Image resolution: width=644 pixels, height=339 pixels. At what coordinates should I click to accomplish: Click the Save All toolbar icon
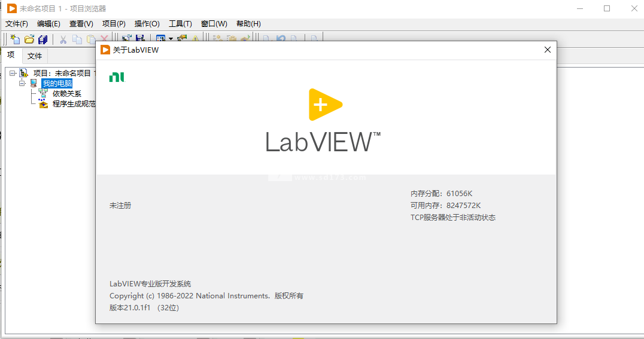coord(42,39)
